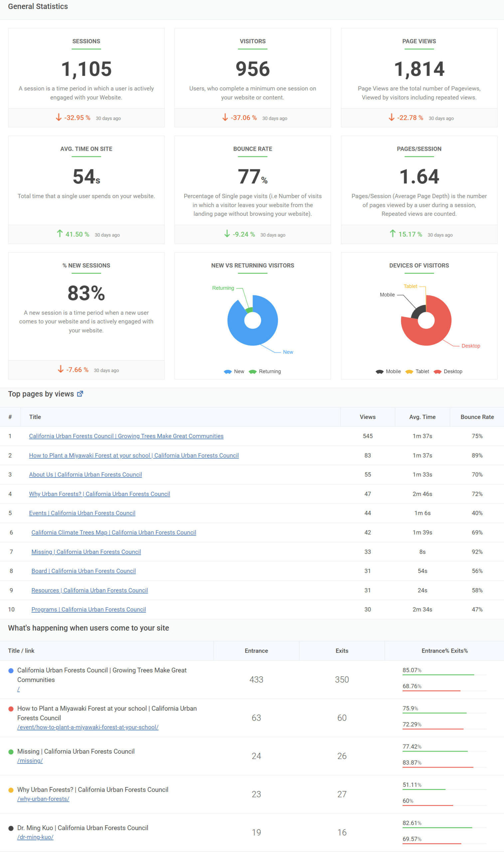The height and width of the screenshot is (852, 504).
Task: Click the Entrance% Exits% column header
Action: tap(444, 651)
